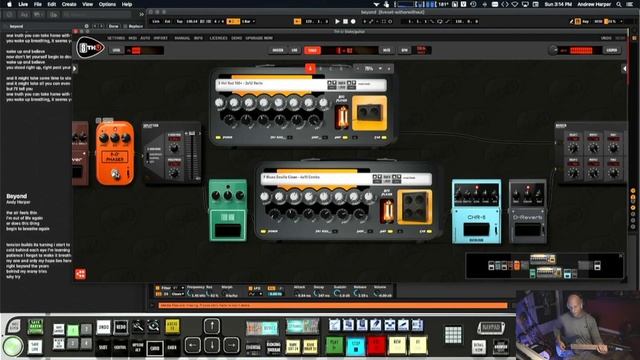Click the TH-U guitar pick logo
640x360 pixels.
click(91, 48)
